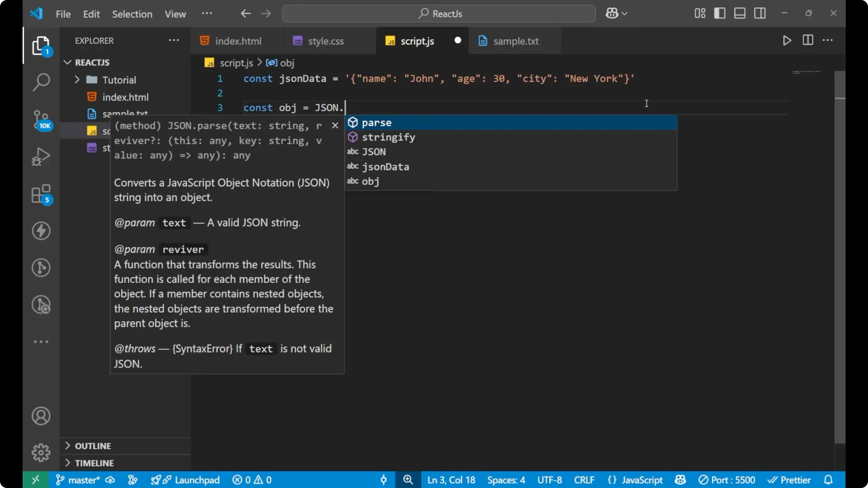Collapse the REACTJS folder in Explorer
868x488 pixels.
point(67,62)
